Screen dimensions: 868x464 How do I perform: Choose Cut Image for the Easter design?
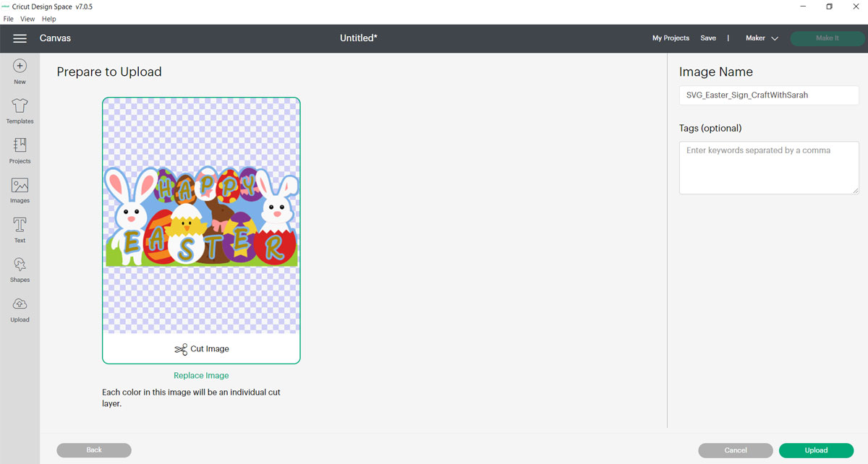pyautogui.click(x=201, y=348)
